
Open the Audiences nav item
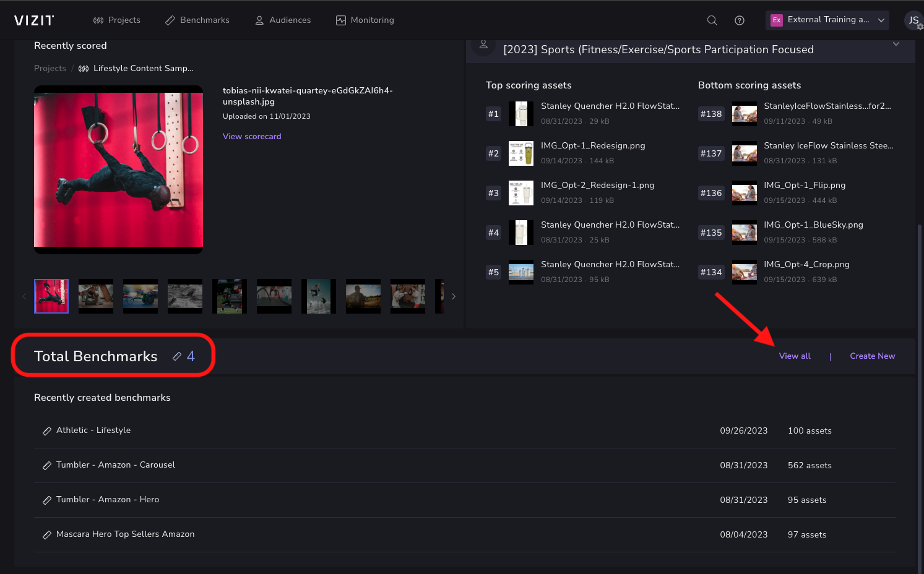click(x=283, y=20)
